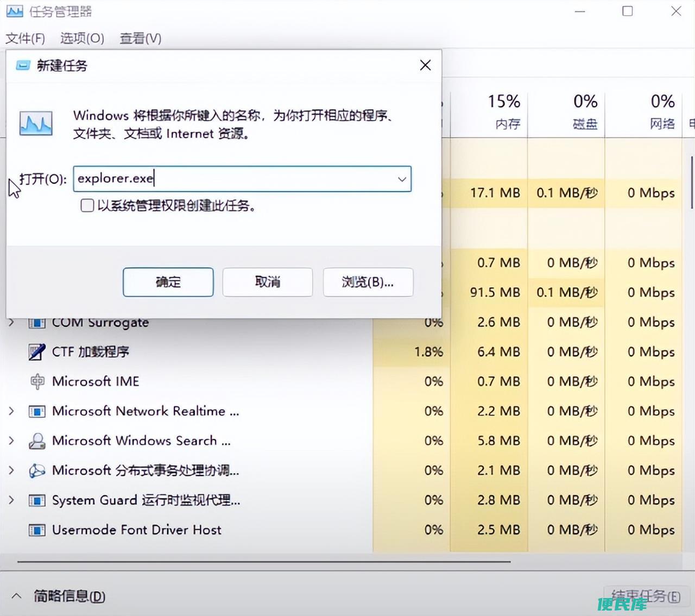Image resolution: width=695 pixels, height=616 pixels.
Task: Click the 浏览(B)... button
Action: (x=368, y=282)
